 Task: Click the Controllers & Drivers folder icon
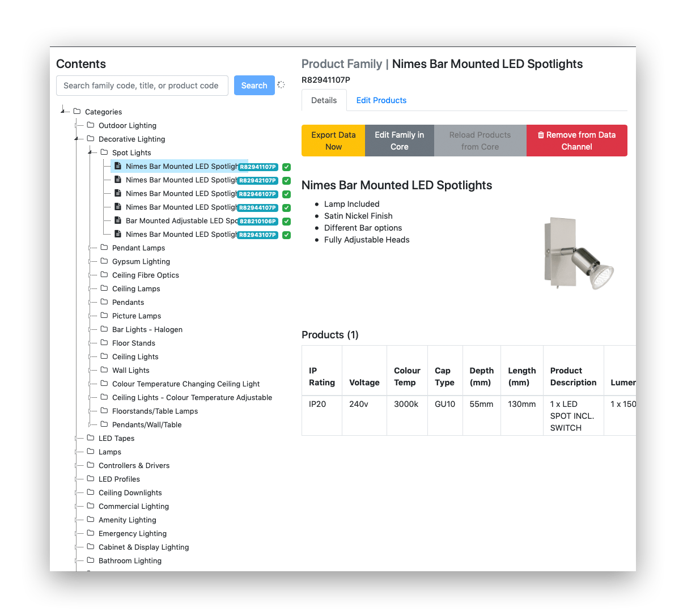click(x=91, y=465)
